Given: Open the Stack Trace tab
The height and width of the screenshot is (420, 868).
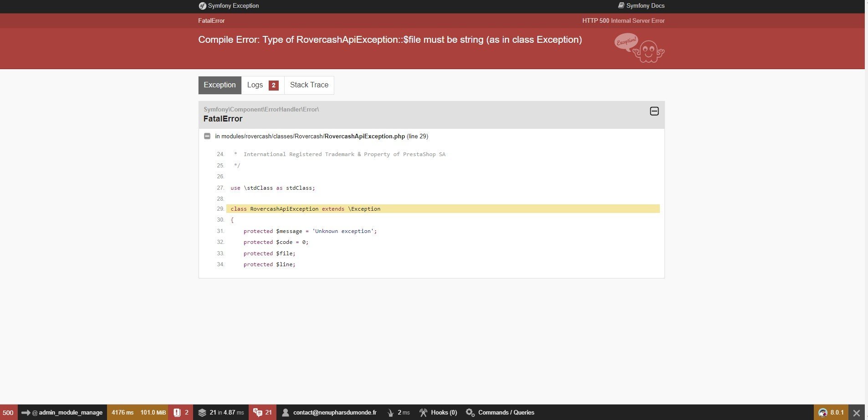Looking at the screenshot, I should point(309,85).
